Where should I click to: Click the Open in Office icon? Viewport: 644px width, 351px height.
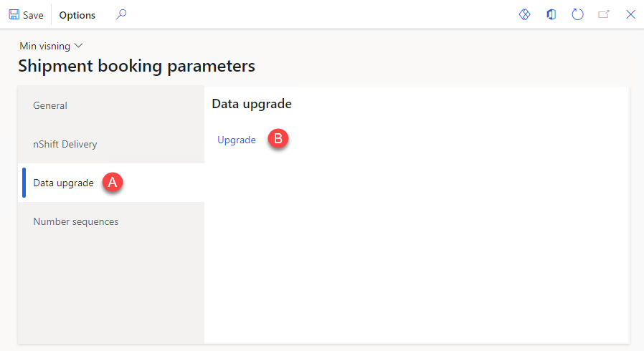(551, 14)
